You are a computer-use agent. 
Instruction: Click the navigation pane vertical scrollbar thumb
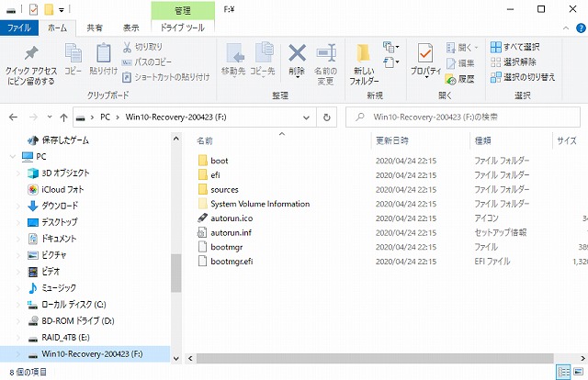click(175, 273)
